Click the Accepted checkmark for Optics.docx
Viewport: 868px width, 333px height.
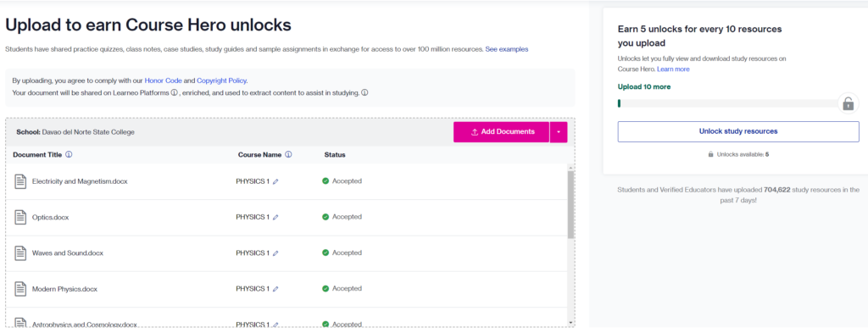[325, 217]
